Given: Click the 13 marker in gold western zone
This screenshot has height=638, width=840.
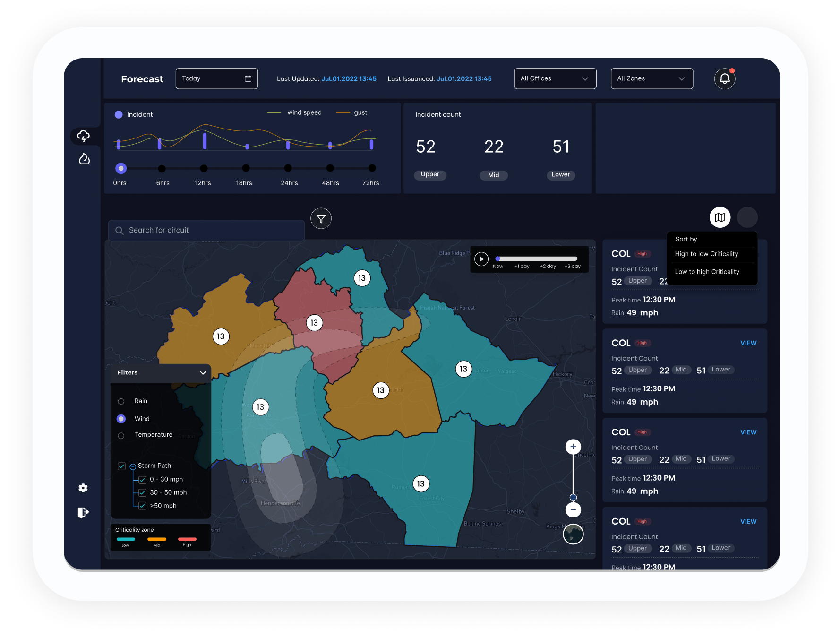Looking at the screenshot, I should point(221,336).
